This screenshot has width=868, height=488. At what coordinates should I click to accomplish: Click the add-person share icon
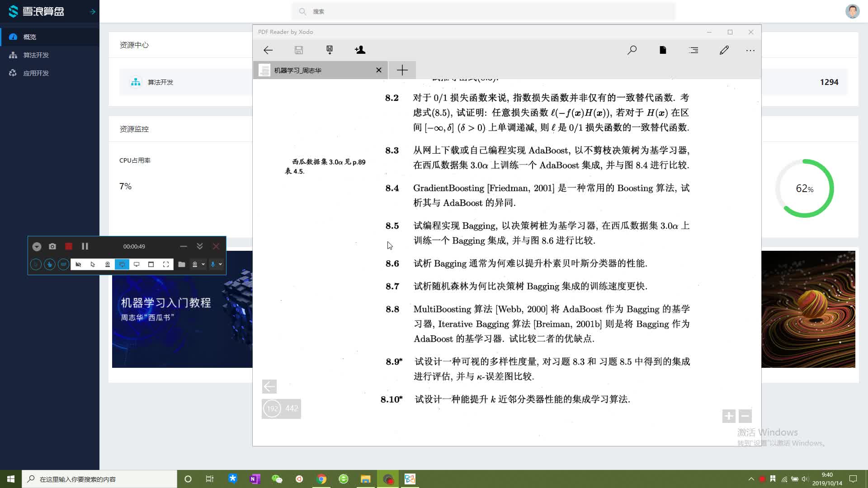[x=360, y=50]
